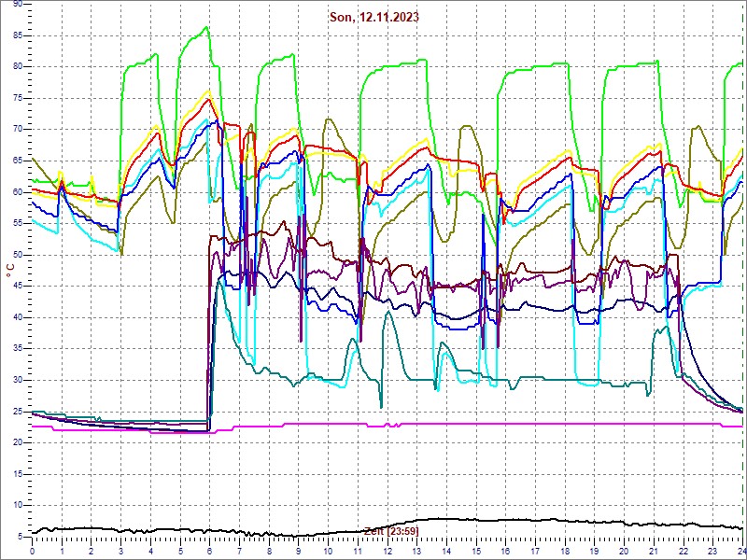Click the 75 temperature axis label
The image size is (747, 560).
pyautogui.click(x=19, y=99)
